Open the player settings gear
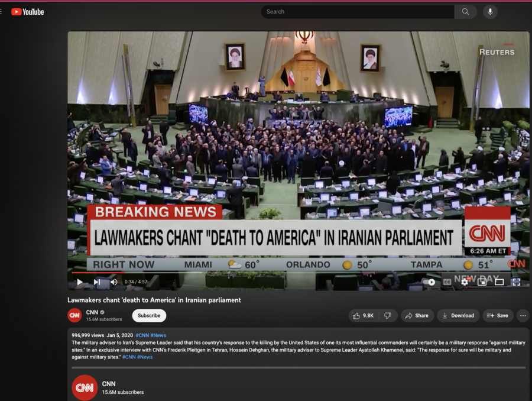 tap(465, 282)
